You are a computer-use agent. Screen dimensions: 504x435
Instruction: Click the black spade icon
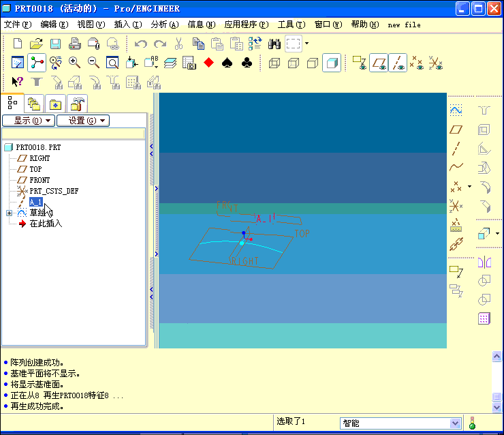click(x=227, y=63)
